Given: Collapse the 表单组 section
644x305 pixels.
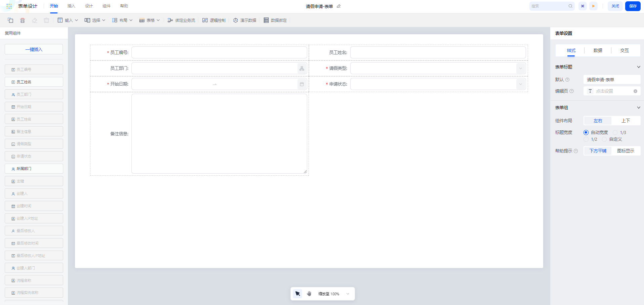Looking at the screenshot, I should [638, 107].
